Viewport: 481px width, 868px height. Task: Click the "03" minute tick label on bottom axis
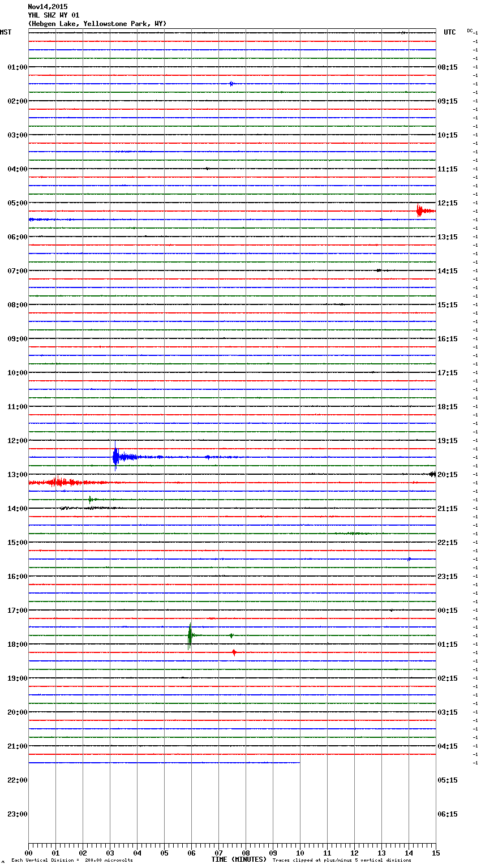110,853
